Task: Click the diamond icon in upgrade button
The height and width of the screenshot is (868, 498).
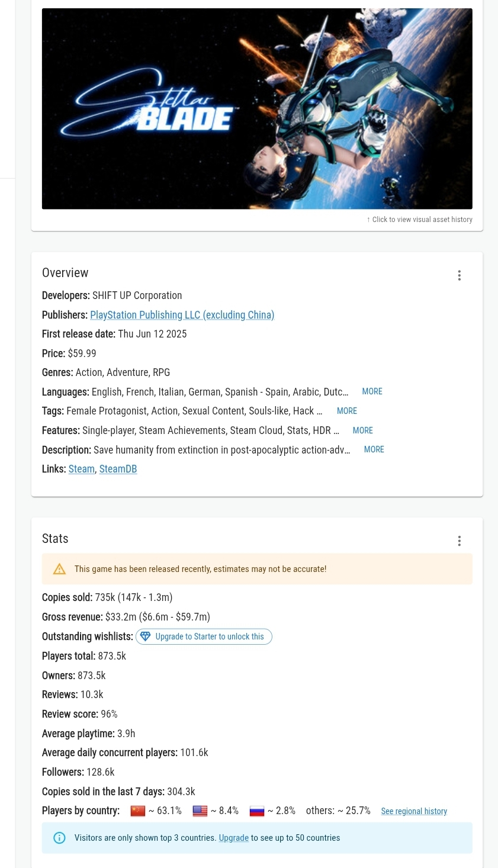Action: 146,636
